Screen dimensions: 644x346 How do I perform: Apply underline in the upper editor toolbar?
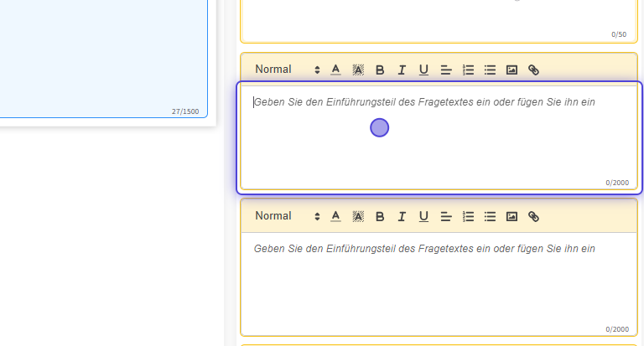pos(423,70)
